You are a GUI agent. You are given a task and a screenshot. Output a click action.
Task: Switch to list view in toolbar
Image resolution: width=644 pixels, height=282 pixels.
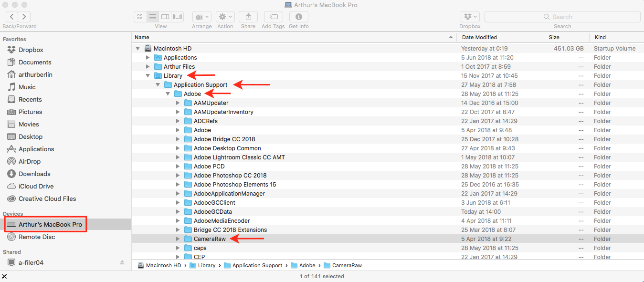152,17
